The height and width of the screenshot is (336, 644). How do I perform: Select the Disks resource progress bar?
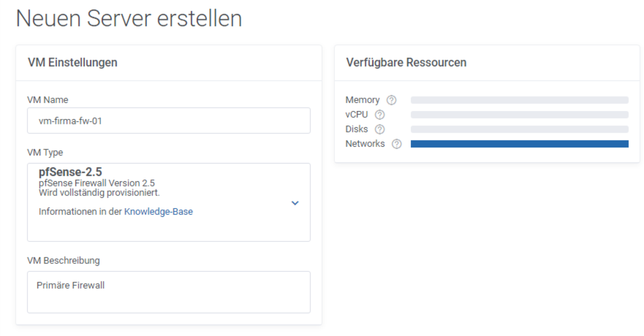[x=519, y=129]
